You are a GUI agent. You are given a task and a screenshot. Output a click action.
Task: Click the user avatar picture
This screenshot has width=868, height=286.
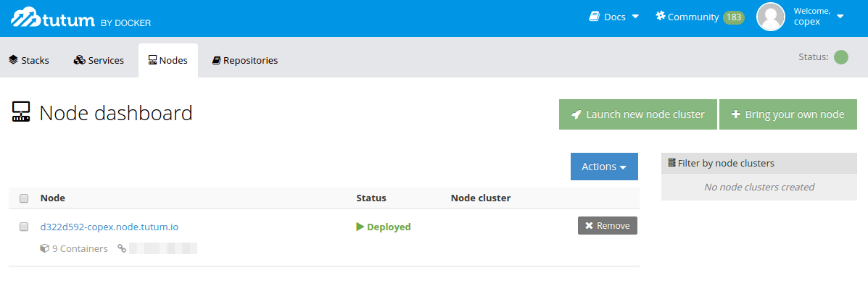tap(771, 17)
